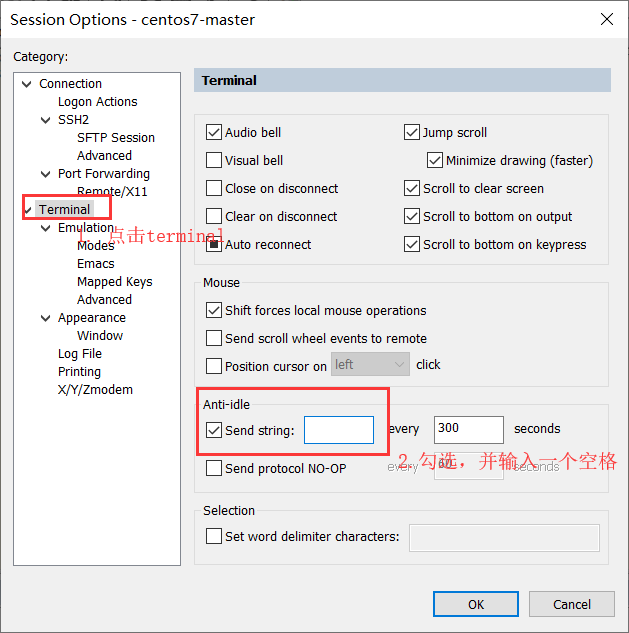The height and width of the screenshot is (633, 629).
Task: Enable Close on disconnect
Action: (214, 188)
